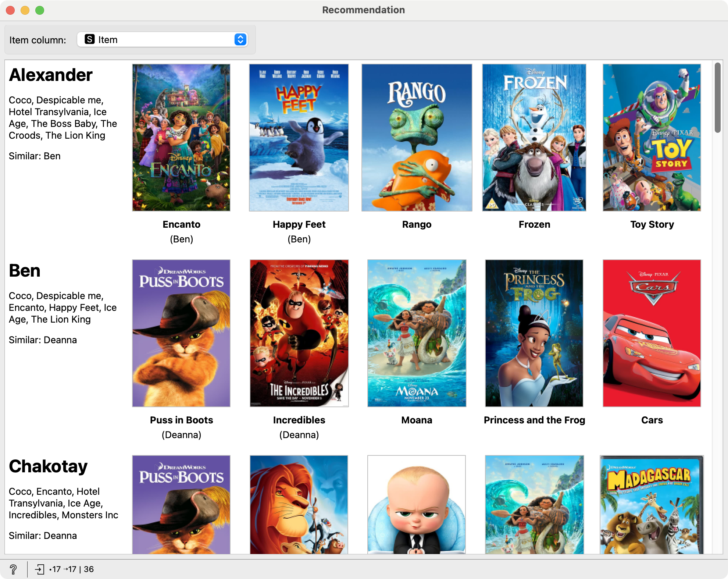
Task: Select the Madagascar movie poster
Action: click(x=652, y=505)
